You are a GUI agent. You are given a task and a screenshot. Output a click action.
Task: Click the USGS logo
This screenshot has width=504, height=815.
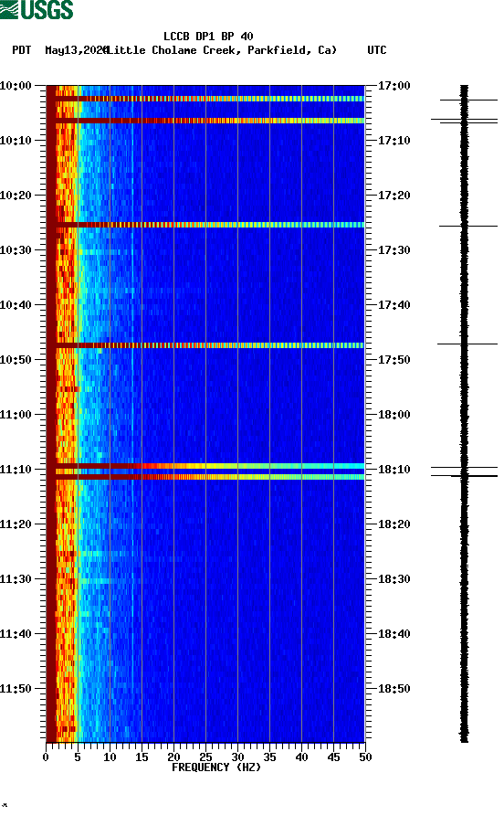coord(37,9)
